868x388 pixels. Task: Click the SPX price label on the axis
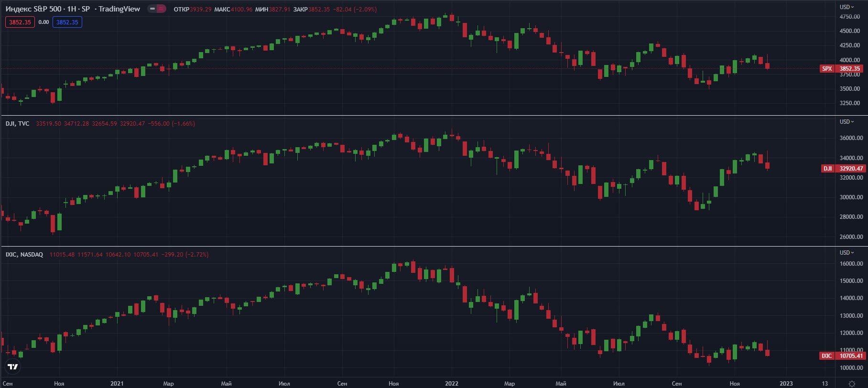click(x=842, y=68)
